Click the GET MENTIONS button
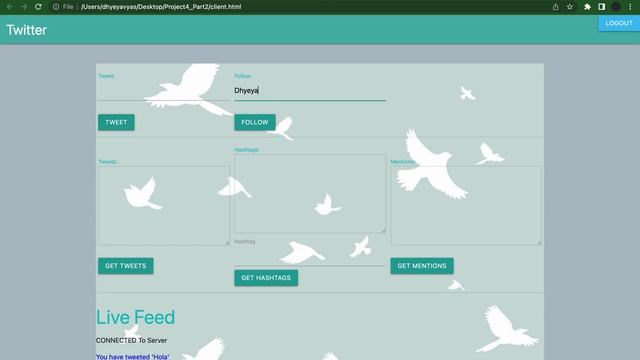 point(422,266)
